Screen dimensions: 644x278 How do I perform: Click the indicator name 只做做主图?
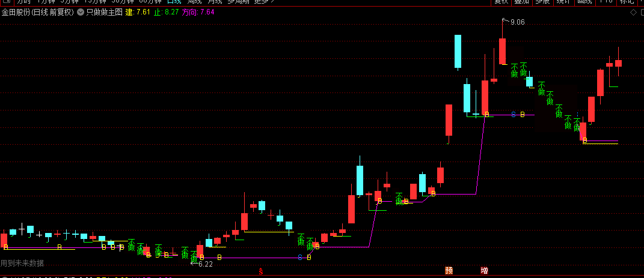pyautogui.click(x=104, y=12)
